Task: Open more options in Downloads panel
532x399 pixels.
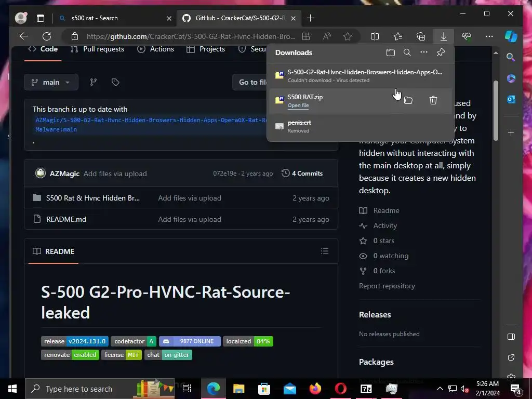Action: point(424,52)
